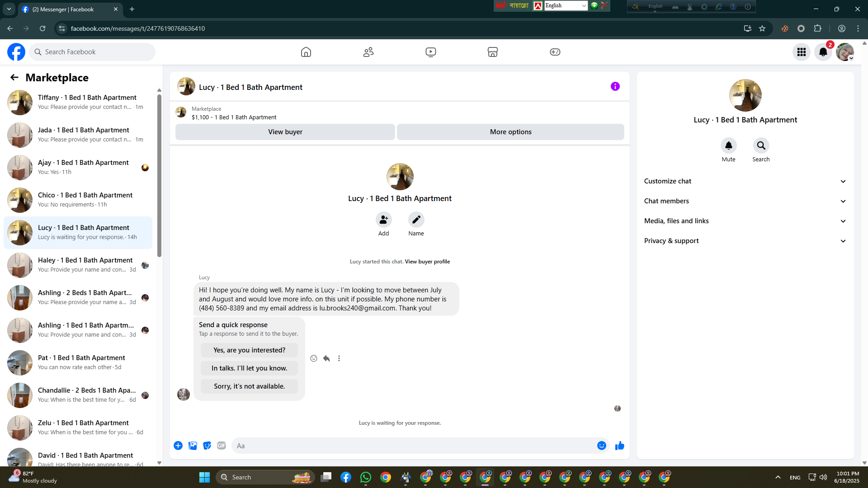This screenshot has height=488, width=868.
Task: Search in conversation magnifier icon
Action: point(761,145)
